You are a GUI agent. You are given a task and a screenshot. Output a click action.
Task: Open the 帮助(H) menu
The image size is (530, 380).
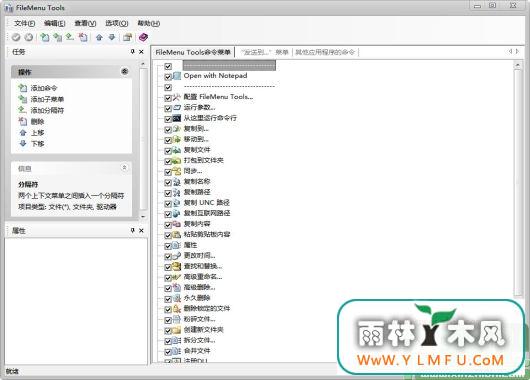[x=148, y=23]
